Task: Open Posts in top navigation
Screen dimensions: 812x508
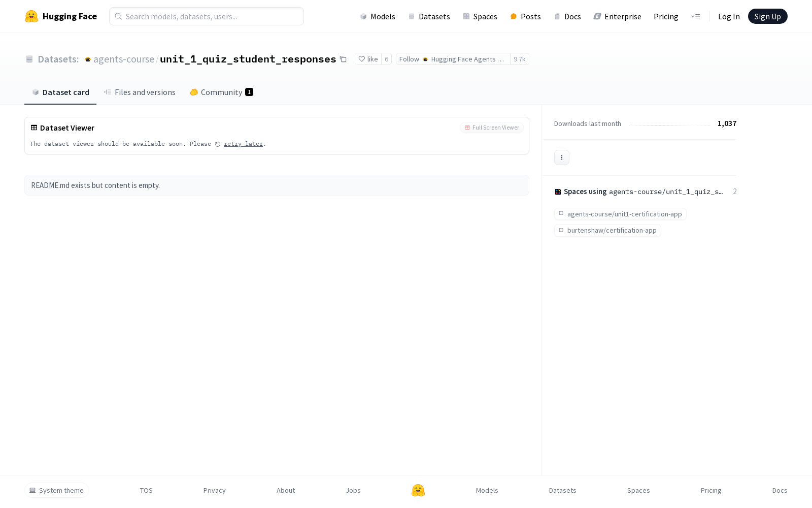Action: 525,16
